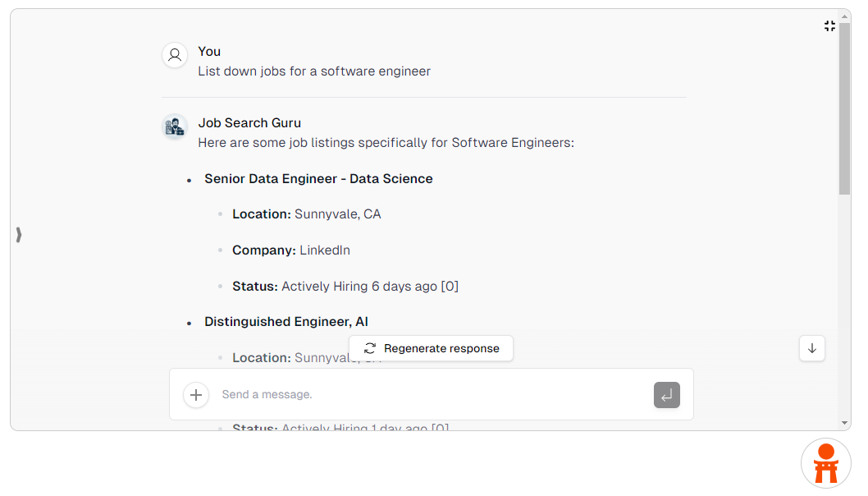Click the plus attachment icon
Screen dimensions: 868x496
click(196, 395)
